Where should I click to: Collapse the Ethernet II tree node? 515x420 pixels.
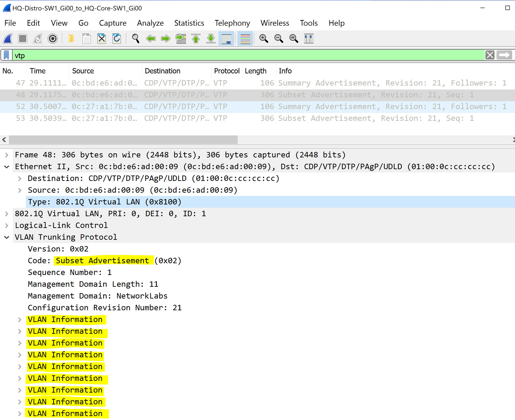click(x=7, y=167)
